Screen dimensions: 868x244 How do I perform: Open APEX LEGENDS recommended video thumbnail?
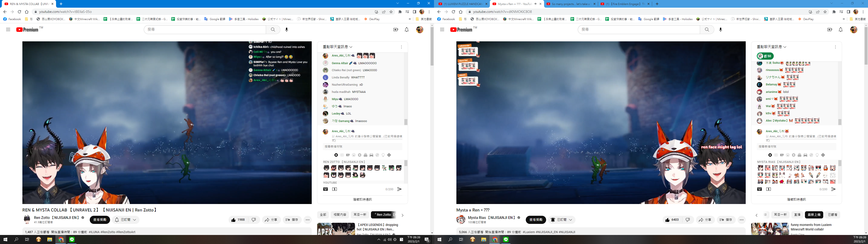(336, 229)
